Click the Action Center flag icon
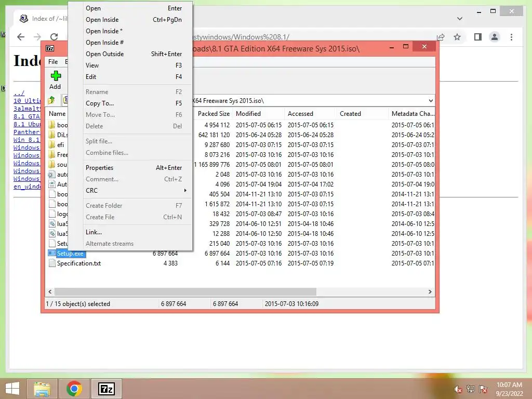Viewport: 532px width, 399px height. tap(483, 389)
